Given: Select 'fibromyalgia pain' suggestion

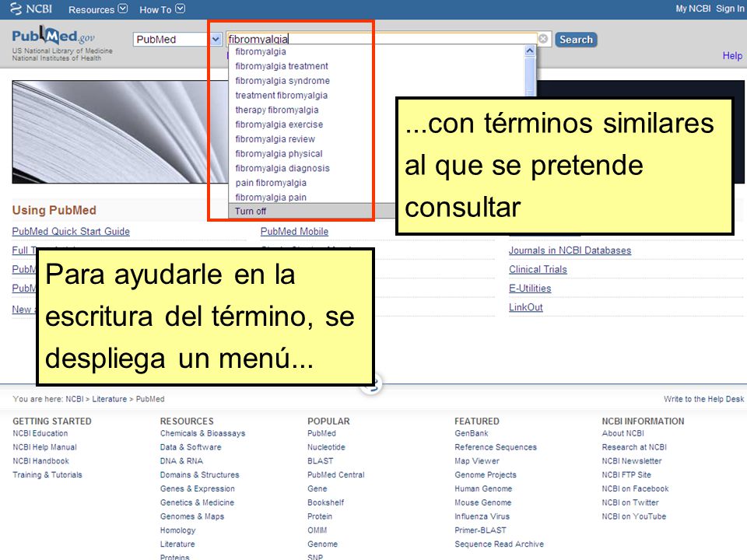Looking at the screenshot, I should coord(271,198).
